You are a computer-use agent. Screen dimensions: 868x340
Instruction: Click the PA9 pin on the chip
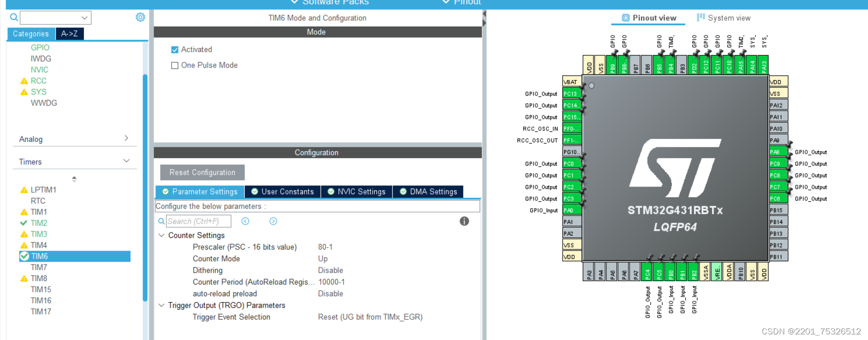pos(778,140)
